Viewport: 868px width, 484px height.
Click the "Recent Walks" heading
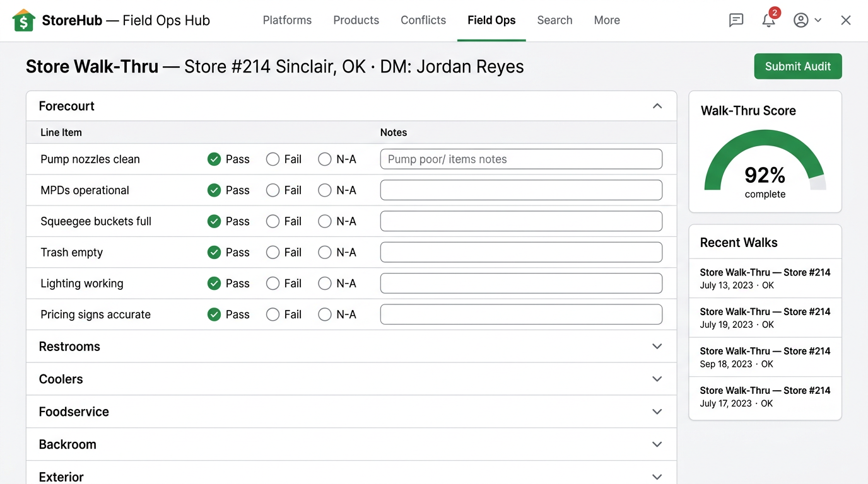[739, 243]
